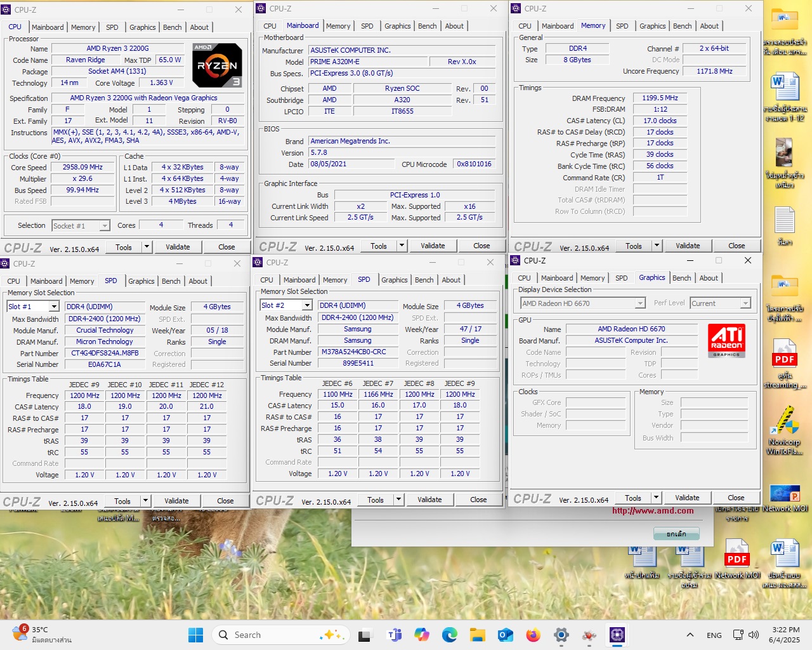Switch to SPD tab in the Memory window
Image resolution: width=812 pixels, height=650 pixels.
622,26
